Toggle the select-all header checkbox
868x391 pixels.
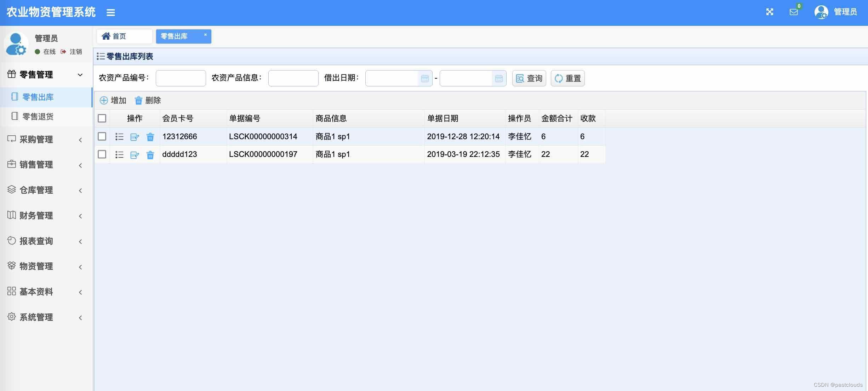(102, 118)
